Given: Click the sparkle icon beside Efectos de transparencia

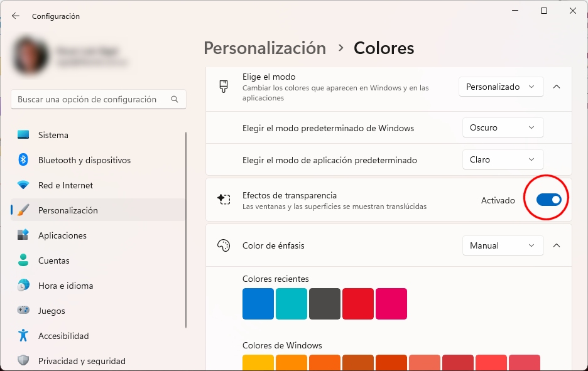Looking at the screenshot, I should click(x=224, y=200).
